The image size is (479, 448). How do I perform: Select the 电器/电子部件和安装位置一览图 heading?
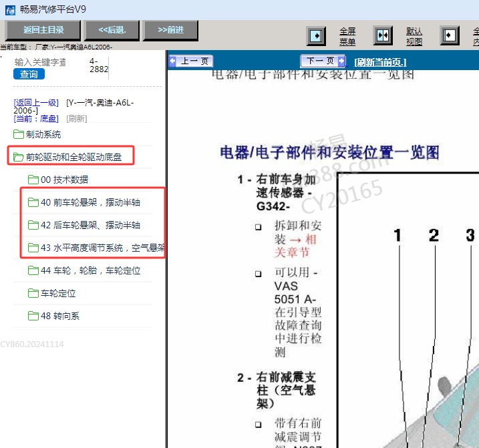(329, 152)
